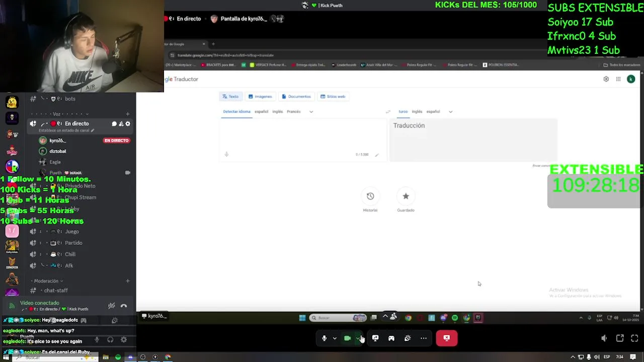The width and height of the screenshot is (644, 362).
Task: Switch to the Sitios web tab
Action: click(333, 97)
